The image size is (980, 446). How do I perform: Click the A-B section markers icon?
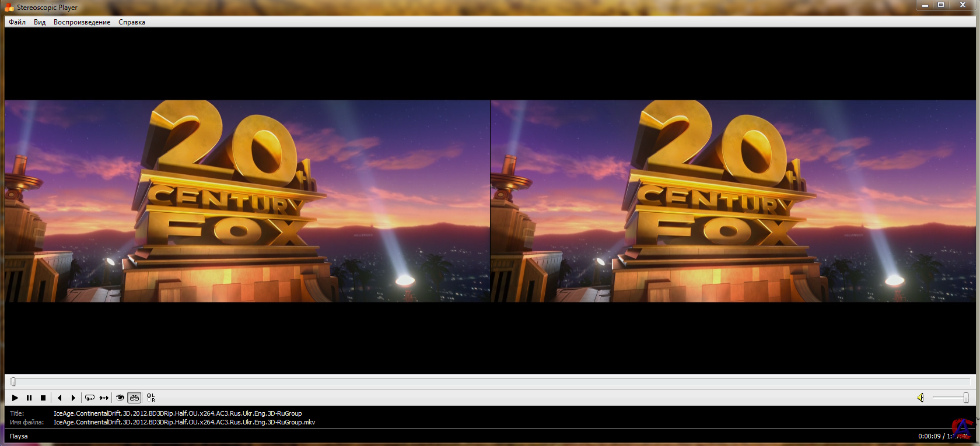(104, 398)
